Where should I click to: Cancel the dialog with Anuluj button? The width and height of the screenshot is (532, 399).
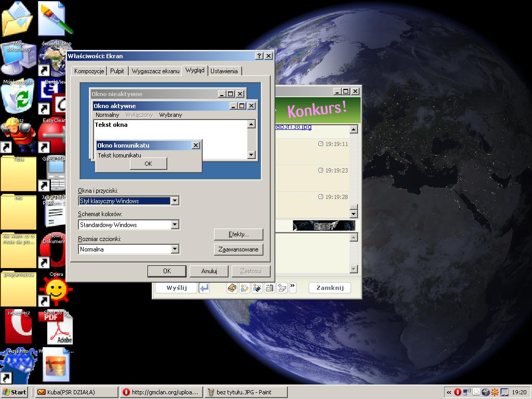(x=209, y=271)
